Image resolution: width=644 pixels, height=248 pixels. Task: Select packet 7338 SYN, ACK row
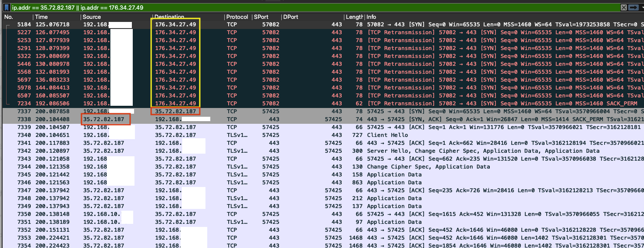307,119
